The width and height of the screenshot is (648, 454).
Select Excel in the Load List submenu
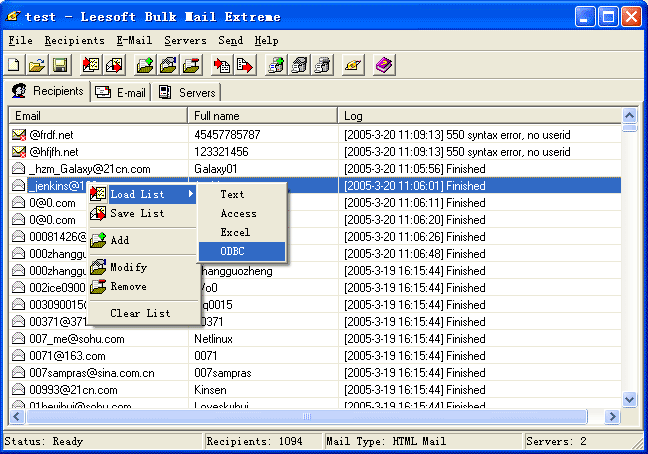pos(242,232)
